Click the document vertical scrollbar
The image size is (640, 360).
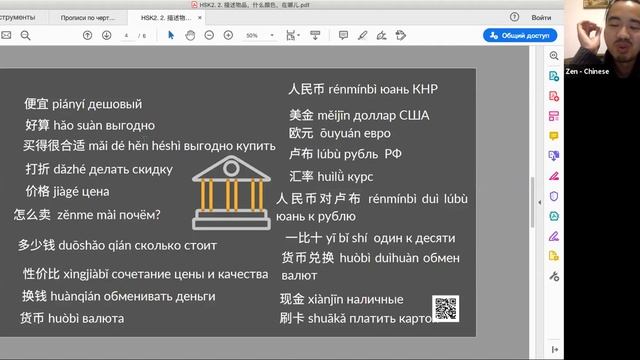click(x=532, y=202)
